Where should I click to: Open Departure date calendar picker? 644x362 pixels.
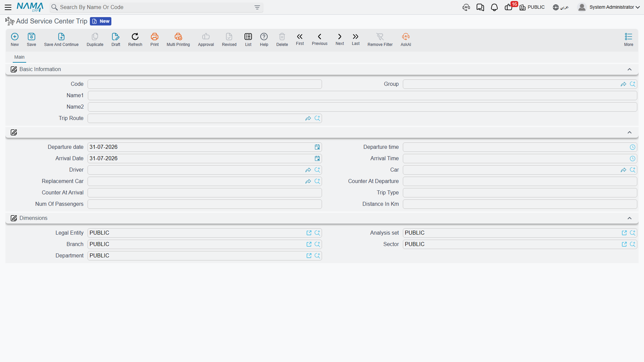[317, 147]
